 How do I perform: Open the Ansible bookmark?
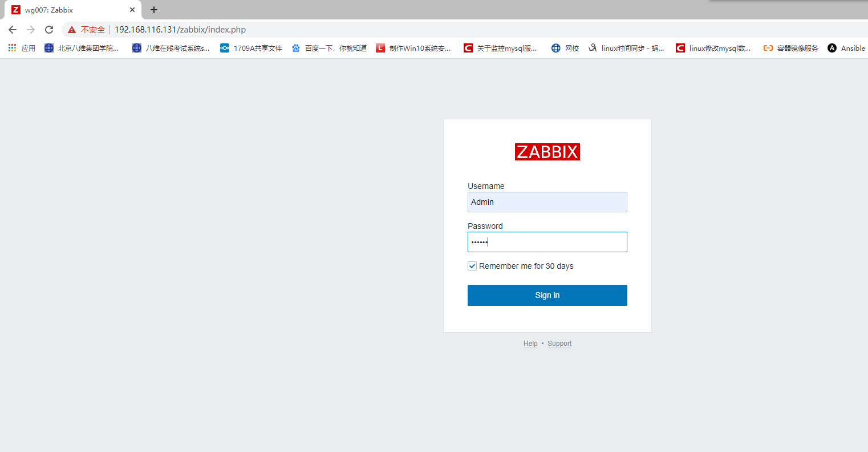point(846,49)
